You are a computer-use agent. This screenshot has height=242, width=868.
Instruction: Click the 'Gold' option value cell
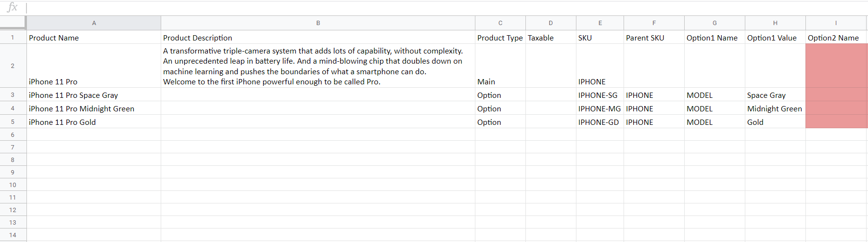click(x=775, y=122)
